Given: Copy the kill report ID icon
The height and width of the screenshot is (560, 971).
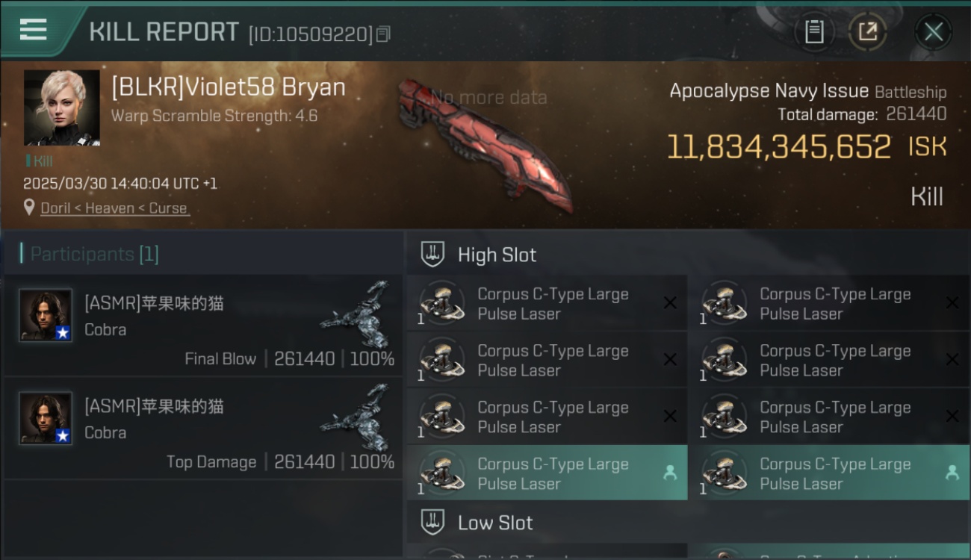Looking at the screenshot, I should coord(383,34).
